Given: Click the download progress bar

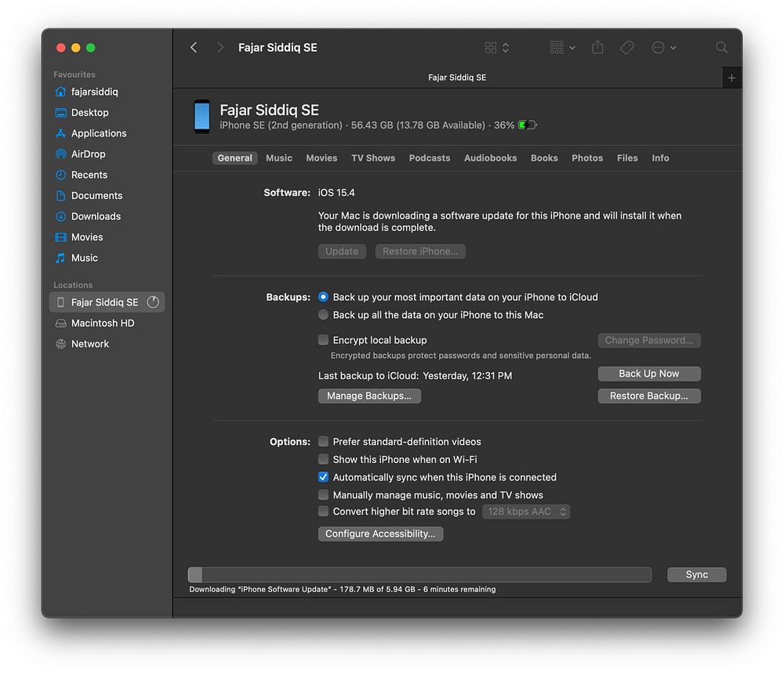Looking at the screenshot, I should [x=419, y=574].
